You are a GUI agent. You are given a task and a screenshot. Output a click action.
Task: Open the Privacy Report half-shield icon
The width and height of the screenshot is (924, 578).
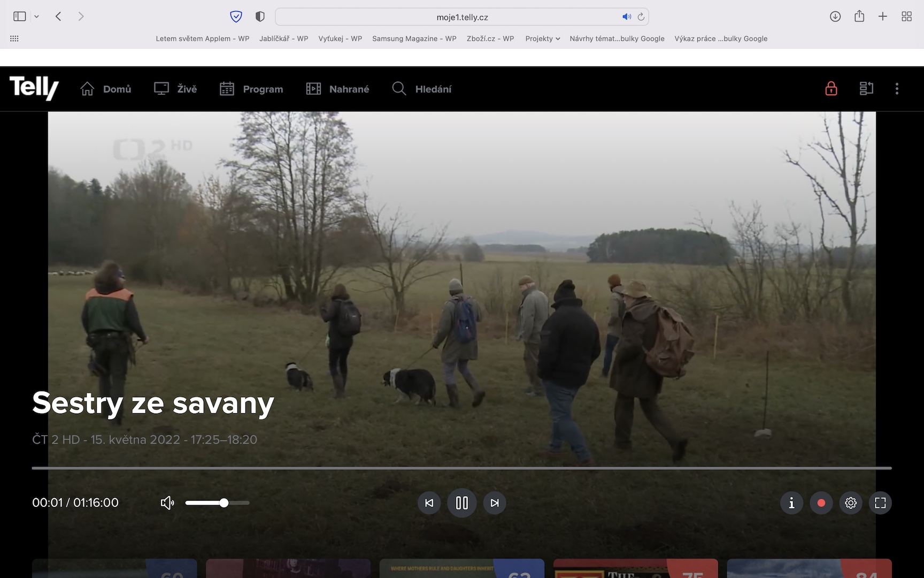coord(260,17)
